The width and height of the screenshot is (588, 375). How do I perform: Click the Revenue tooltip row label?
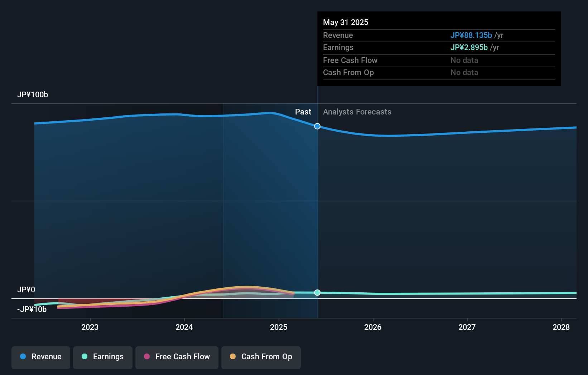point(338,35)
